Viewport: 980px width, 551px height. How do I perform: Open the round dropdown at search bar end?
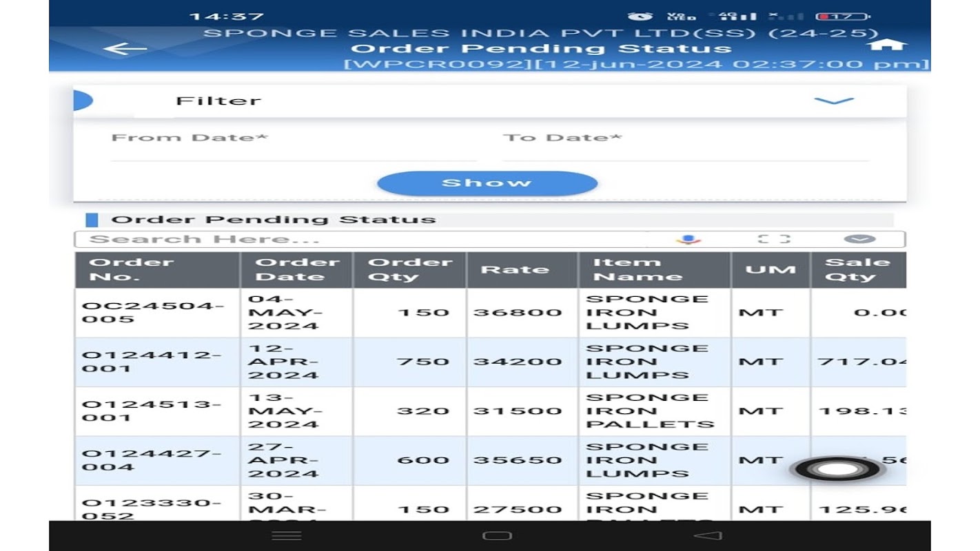point(859,239)
